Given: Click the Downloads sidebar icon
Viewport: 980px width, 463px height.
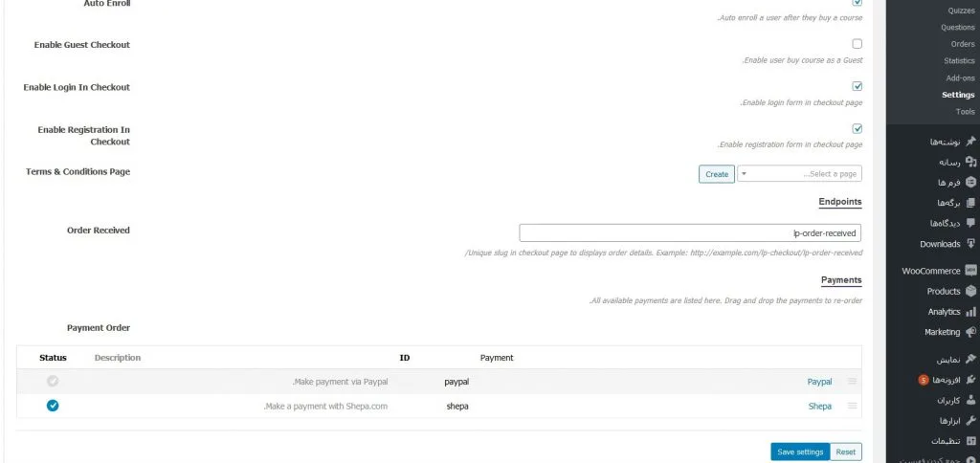Looking at the screenshot, I should (x=970, y=244).
